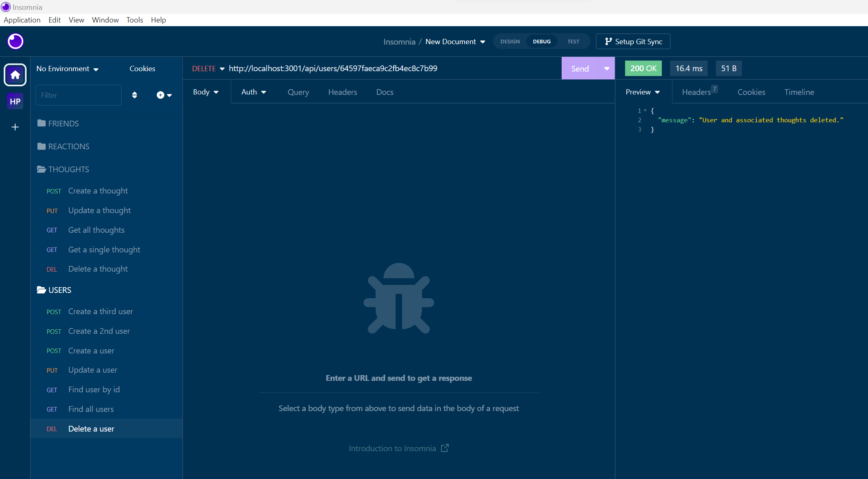Image resolution: width=868 pixels, height=479 pixels.
Task: Click the add-request plus icon above the sidebar
Action: click(x=160, y=95)
